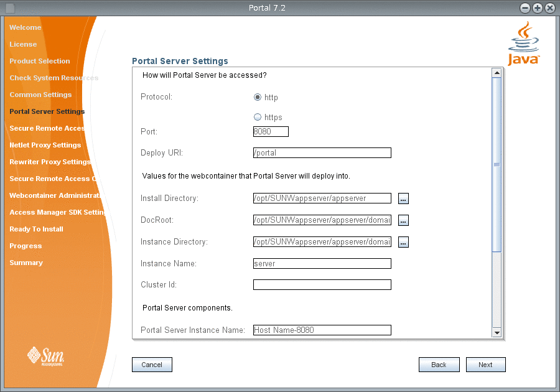Screen dimensions: 560x392
Task: Click the Portal Server Settings heading
Action: click(x=180, y=61)
